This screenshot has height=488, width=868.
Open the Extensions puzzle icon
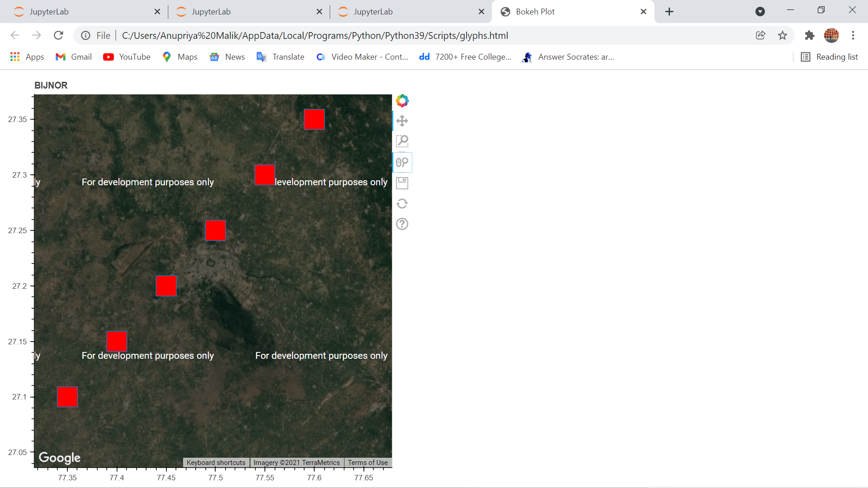pyautogui.click(x=809, y=35)
